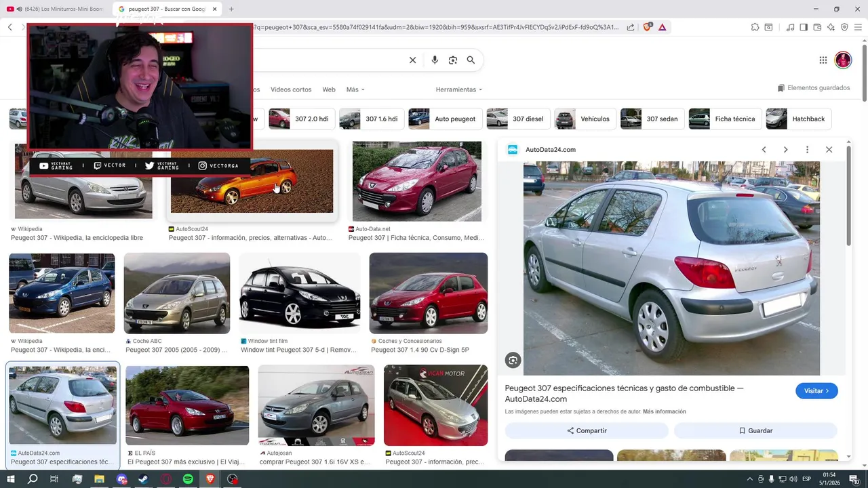Clear the Google search box with the X

click(x=412, y=60)
